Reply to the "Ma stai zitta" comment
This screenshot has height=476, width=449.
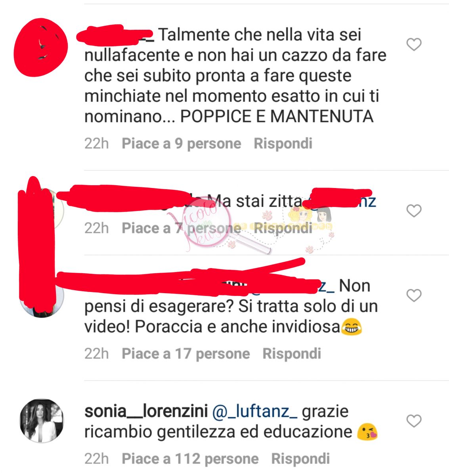pyautogui.click(x=283, y=228)
